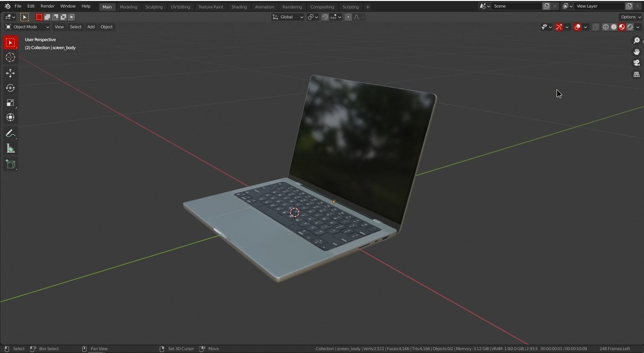Open the view layer browse icon
Viewport: 644px width, 353px height.
[x=567, y=6]
